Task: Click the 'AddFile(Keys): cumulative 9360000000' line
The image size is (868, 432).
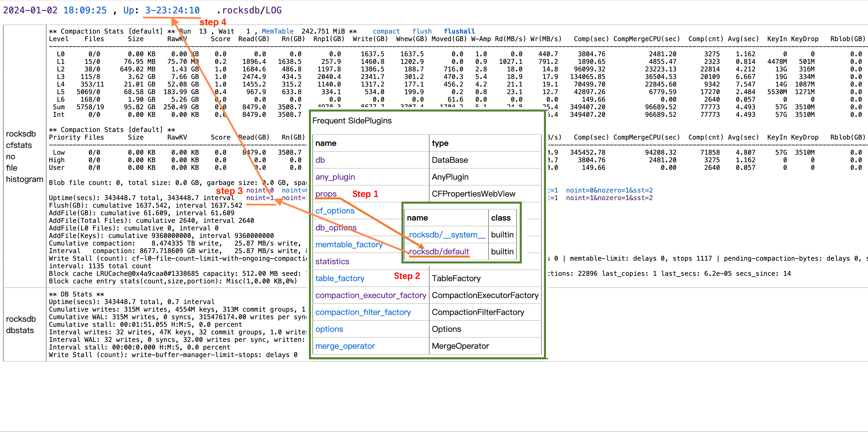Action: [x=161, y=236]
